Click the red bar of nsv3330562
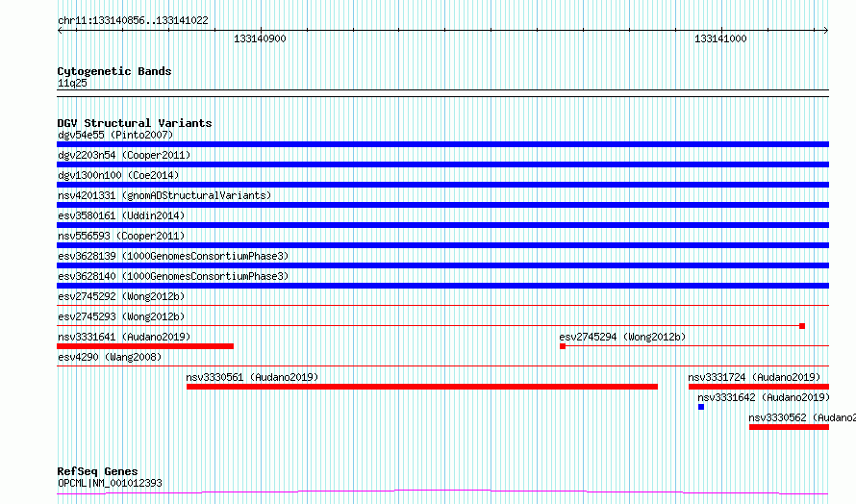 (790, 427)
